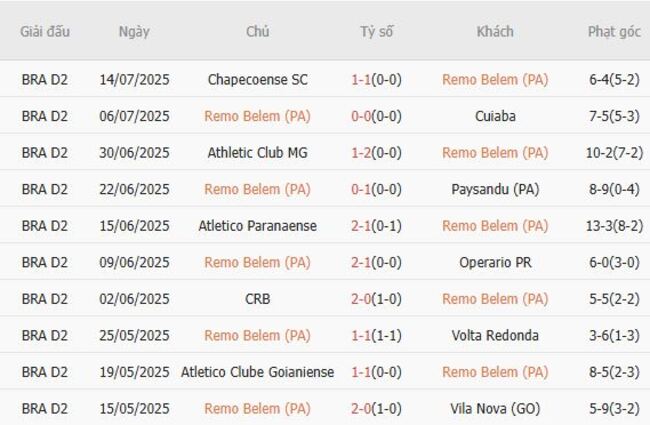Select the date 14/07/2025
This screenshot has height=425, width=650.
(134, 79)
